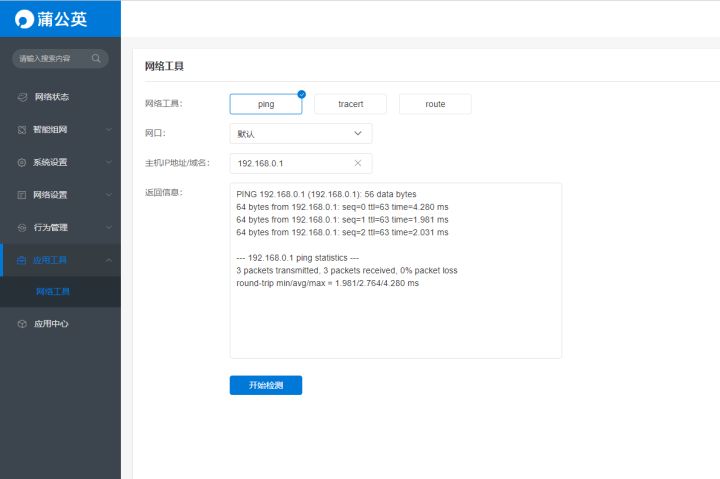Image resolution: width=720 pixels, height=479 pixels.
Task: Click the search magnifier icon in sidebar
Action: click(x=97, y=59)
